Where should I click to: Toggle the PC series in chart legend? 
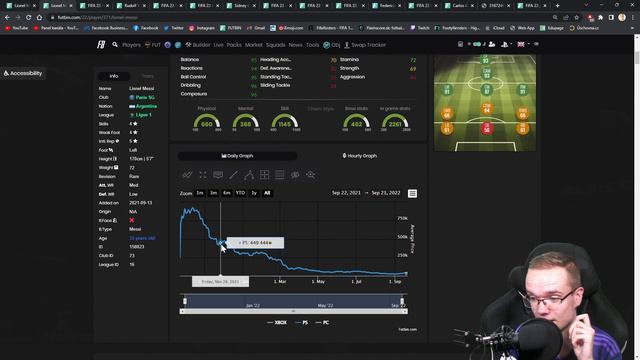click(322, 322)
